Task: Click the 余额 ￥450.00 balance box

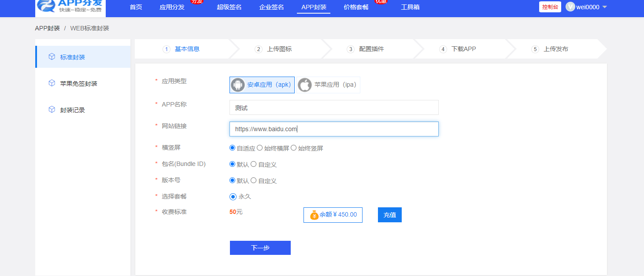Action: (333, 215)
